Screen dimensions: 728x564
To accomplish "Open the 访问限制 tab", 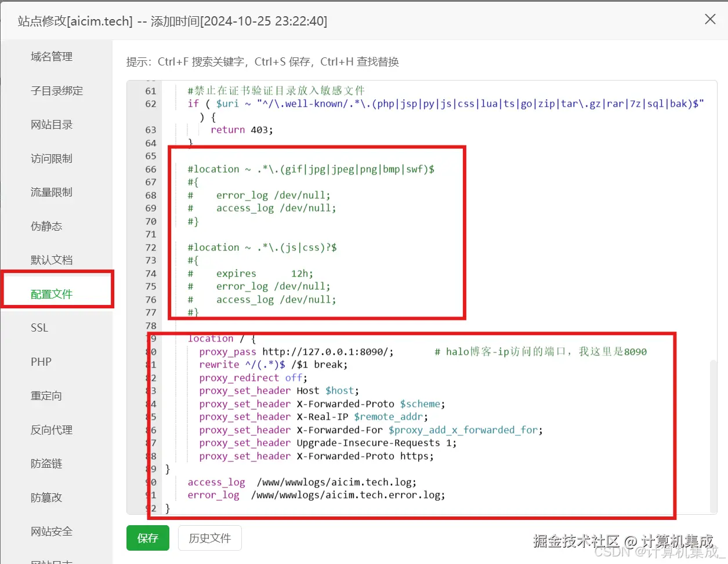I will point(52,158).
